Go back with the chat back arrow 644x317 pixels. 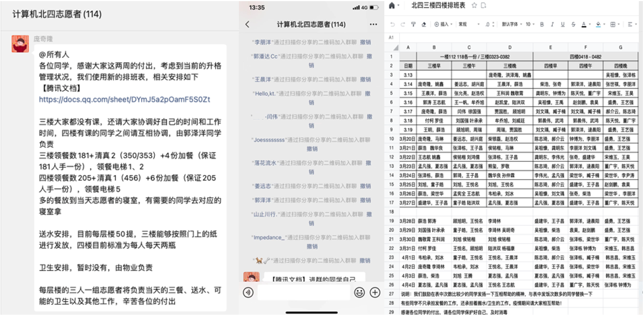(247, 24)
